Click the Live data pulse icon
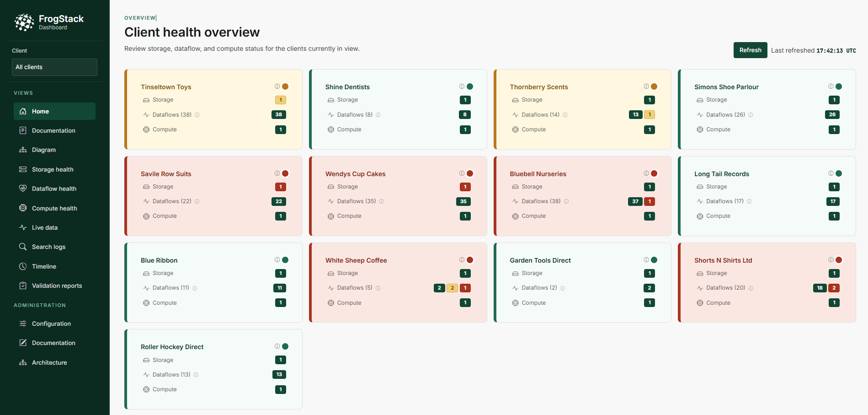This screenshot has width=868, height=415. (x=23, y=227)
